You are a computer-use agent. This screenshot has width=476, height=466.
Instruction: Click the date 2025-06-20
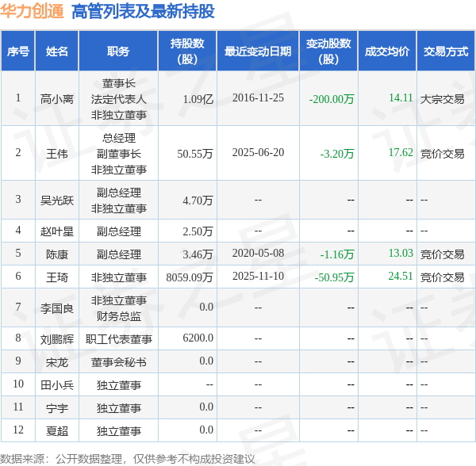258,152
